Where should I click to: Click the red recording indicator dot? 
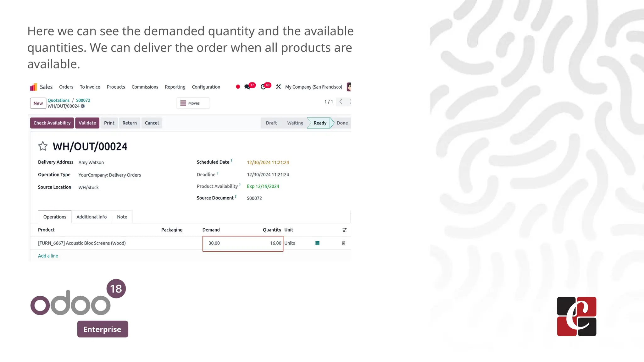coord(238,87)
